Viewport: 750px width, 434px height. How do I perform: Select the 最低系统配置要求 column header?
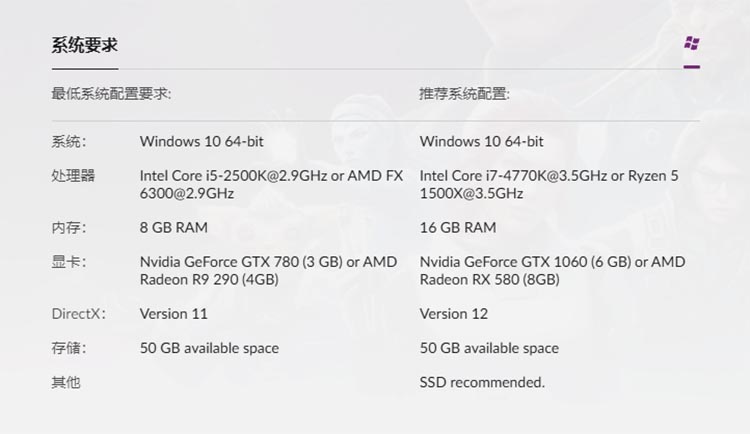[x=111, y=93]
